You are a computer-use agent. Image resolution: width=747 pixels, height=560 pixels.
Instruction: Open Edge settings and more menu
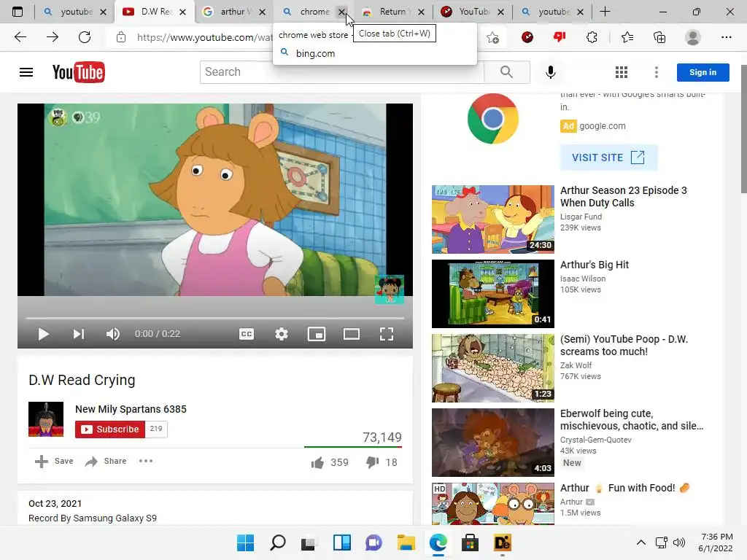[726, 37]
